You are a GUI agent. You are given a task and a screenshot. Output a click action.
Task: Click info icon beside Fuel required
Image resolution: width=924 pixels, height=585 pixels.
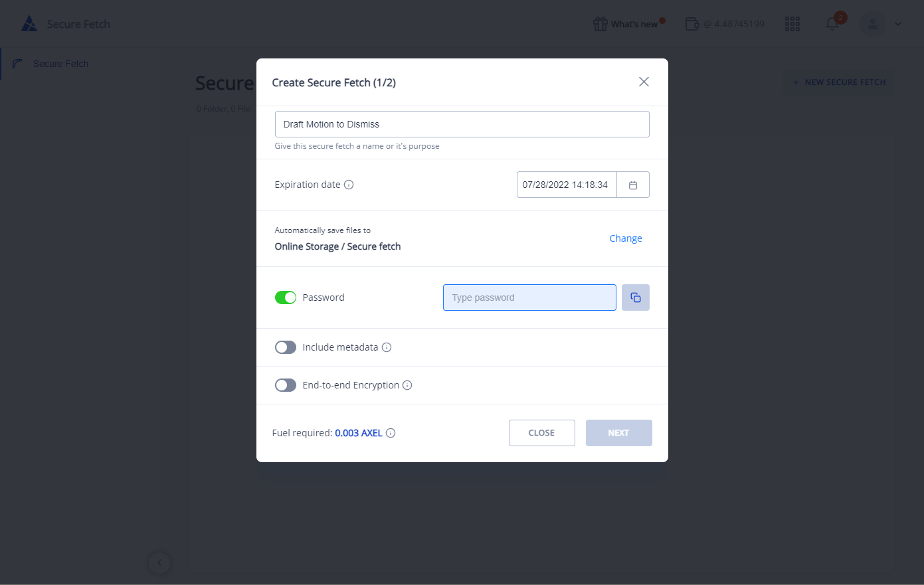point(391,433)
